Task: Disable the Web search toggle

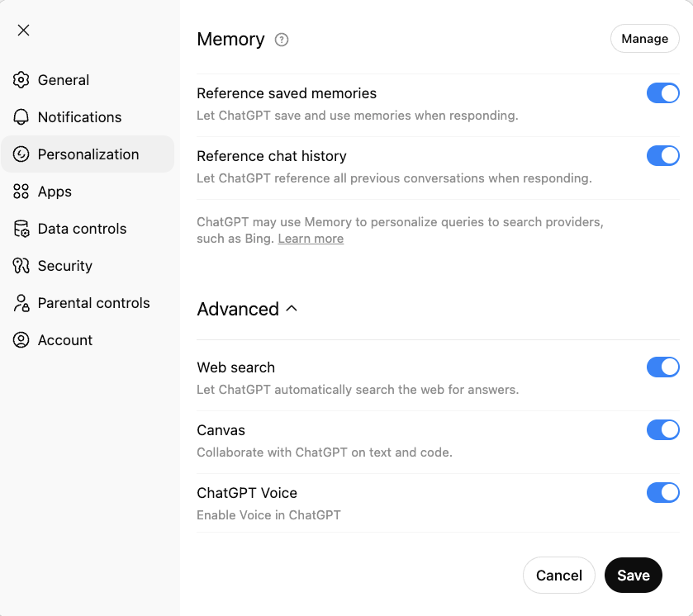Action: point(662,367)
